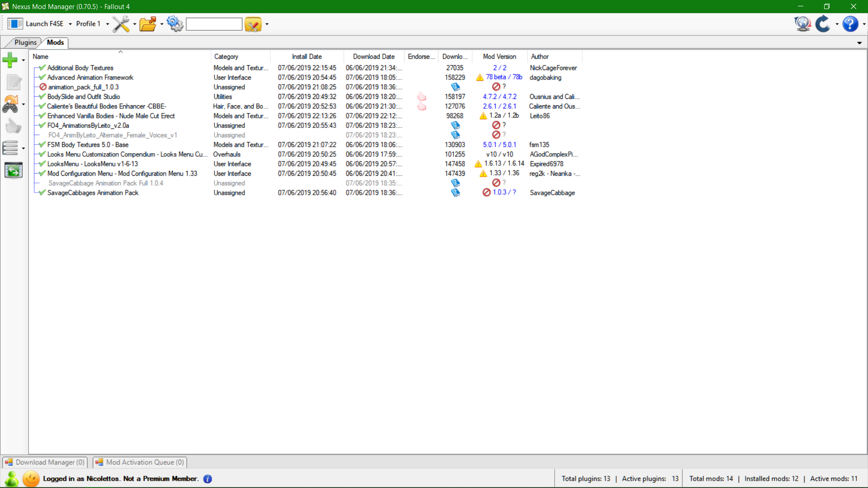Click the green plus add mod icon
This screenshot has height=488, width=868.
pyautogui.click(x=10, y=60)
